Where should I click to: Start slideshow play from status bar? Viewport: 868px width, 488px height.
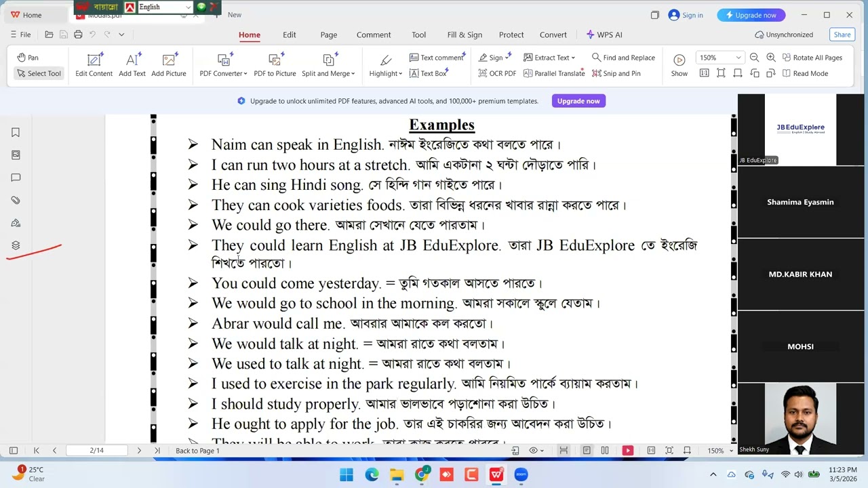(x=628, y=451)
